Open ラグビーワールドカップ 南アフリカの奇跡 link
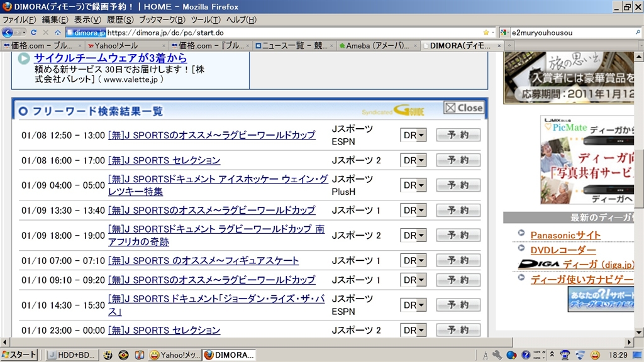The height and width of the screenshot is (362, 644). click(216, 235)
